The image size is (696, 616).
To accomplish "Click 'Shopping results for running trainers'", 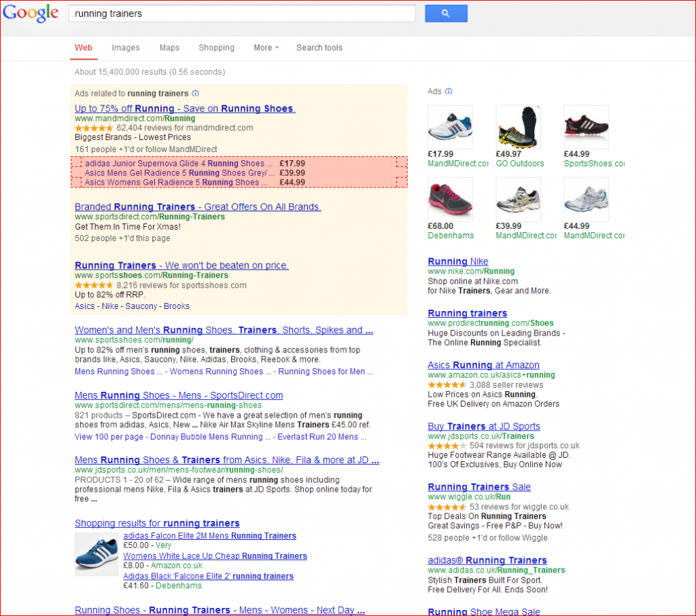I will click(x=157, y=523).
